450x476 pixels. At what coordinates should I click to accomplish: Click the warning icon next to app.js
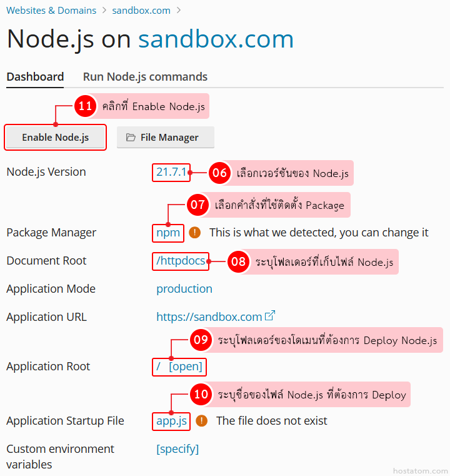point(201,421)
